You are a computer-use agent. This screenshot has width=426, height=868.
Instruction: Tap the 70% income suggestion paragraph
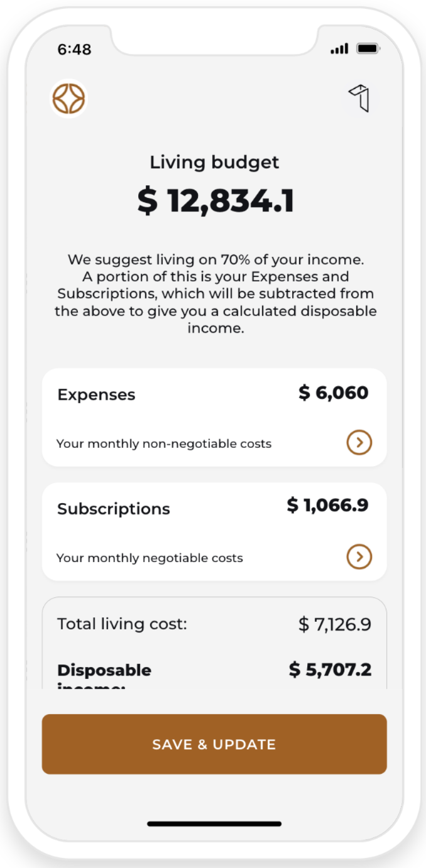(216, 293)
